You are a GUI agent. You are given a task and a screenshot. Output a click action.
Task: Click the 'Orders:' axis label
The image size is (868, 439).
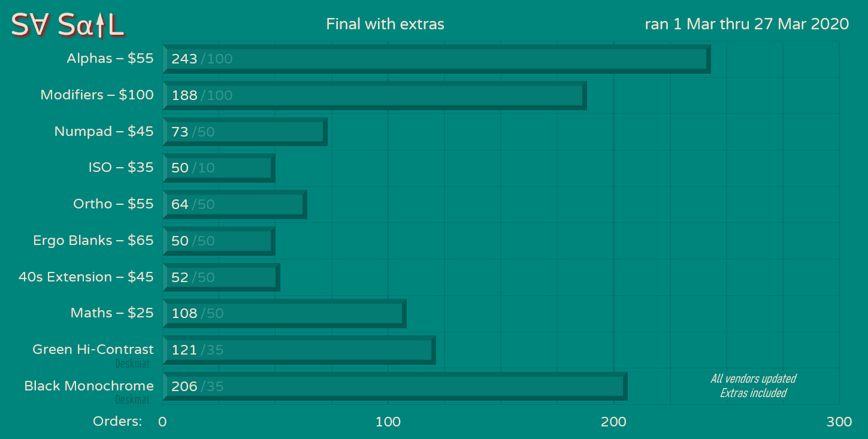pos(117,422)
